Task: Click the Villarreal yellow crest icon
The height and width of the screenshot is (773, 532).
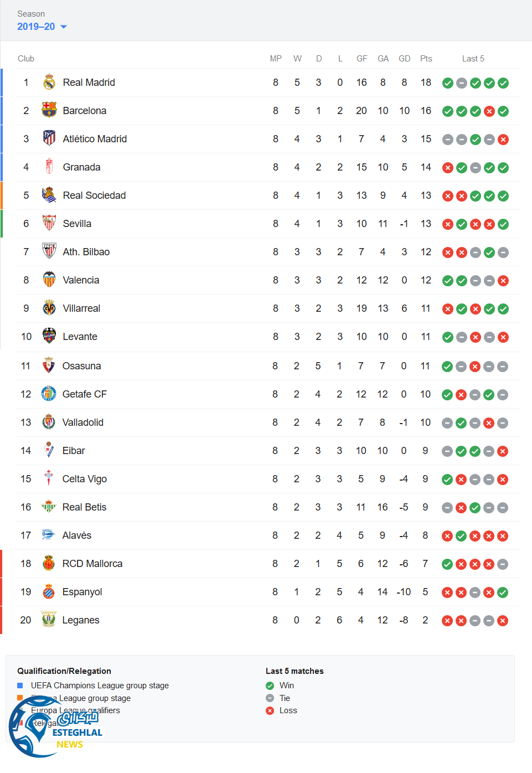Action: (x=49, y=308)
